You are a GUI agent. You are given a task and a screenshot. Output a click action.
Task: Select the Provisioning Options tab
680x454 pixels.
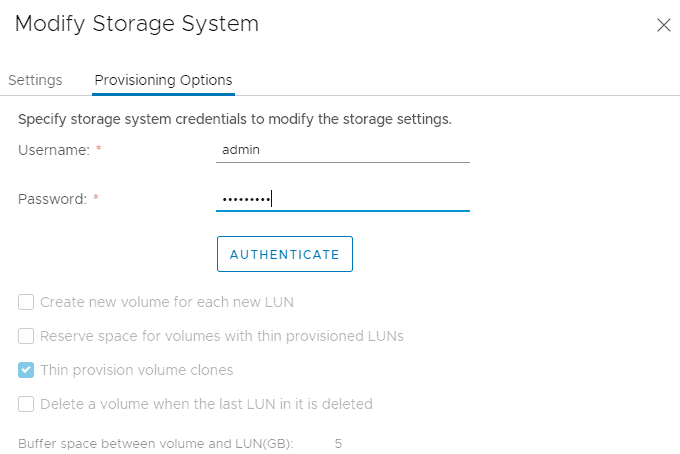pyautogui.click(x=163, y=80)
